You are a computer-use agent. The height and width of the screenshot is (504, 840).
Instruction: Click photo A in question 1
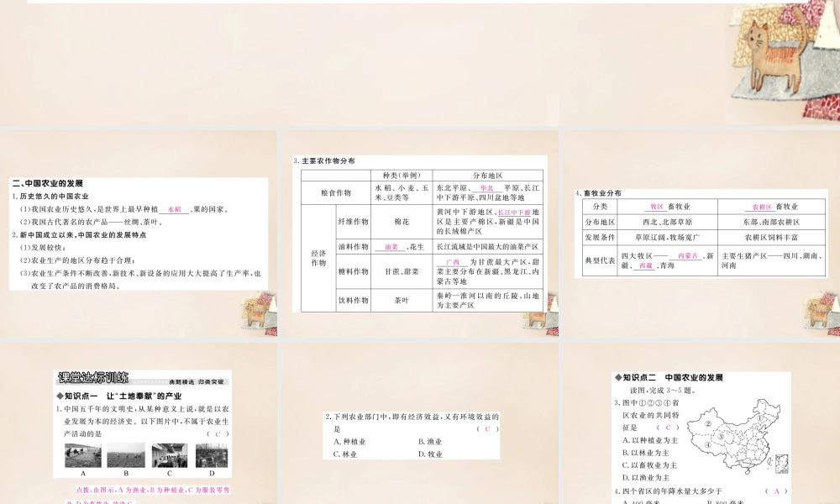tap(83, 455)
